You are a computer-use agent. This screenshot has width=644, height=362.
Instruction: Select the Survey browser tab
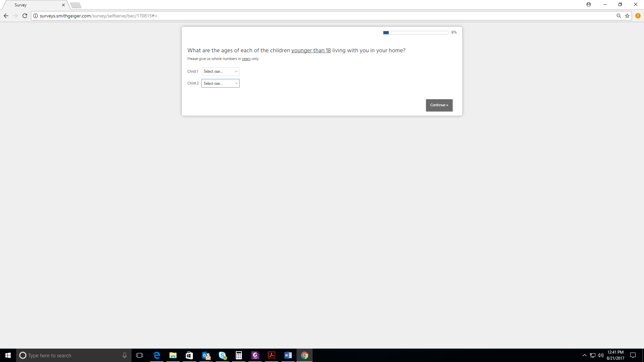[x=34, y=5]
